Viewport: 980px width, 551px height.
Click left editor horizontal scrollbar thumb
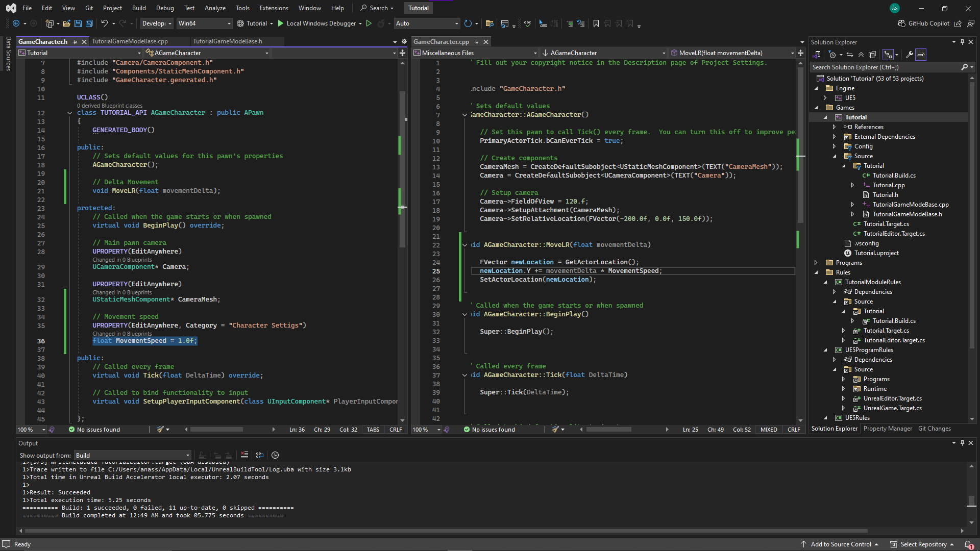pos(216,430)
